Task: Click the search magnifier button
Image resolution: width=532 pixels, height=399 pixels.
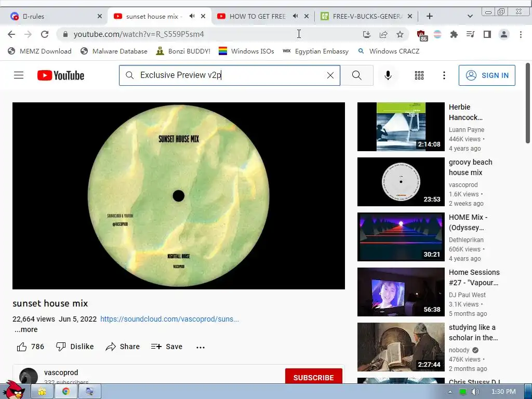Action: [356, 75]
